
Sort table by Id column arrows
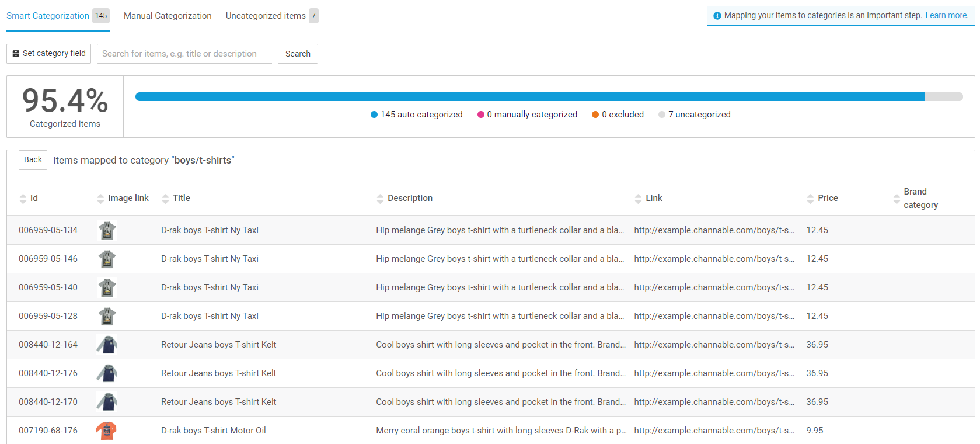click(x=23, y=199)
